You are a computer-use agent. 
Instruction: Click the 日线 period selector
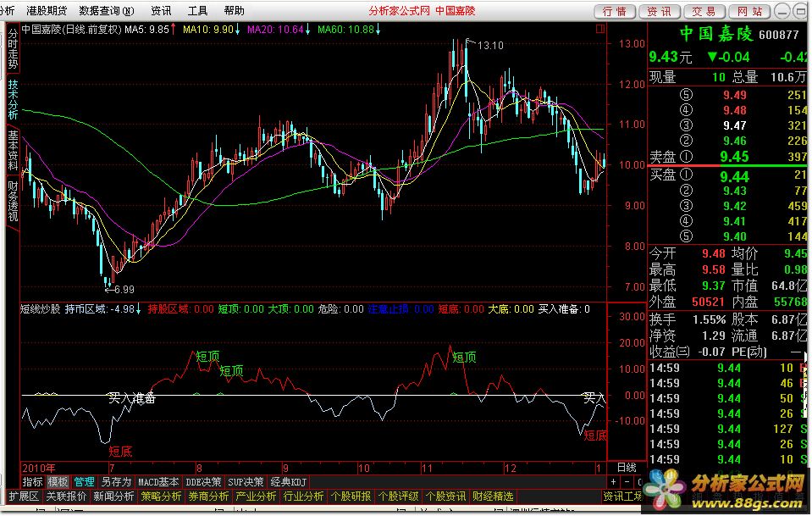click(x=627, y=468)
